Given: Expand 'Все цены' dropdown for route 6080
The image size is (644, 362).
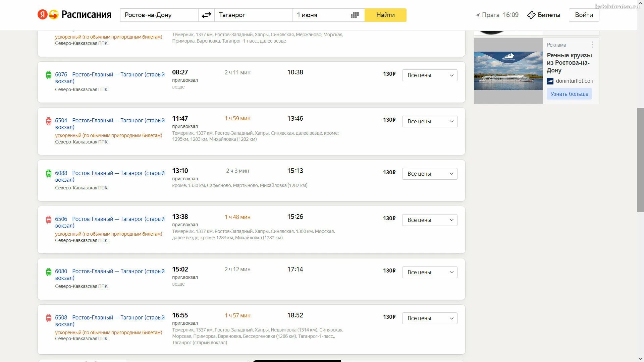Looking at the screenshot, I should tap(429, 272).
